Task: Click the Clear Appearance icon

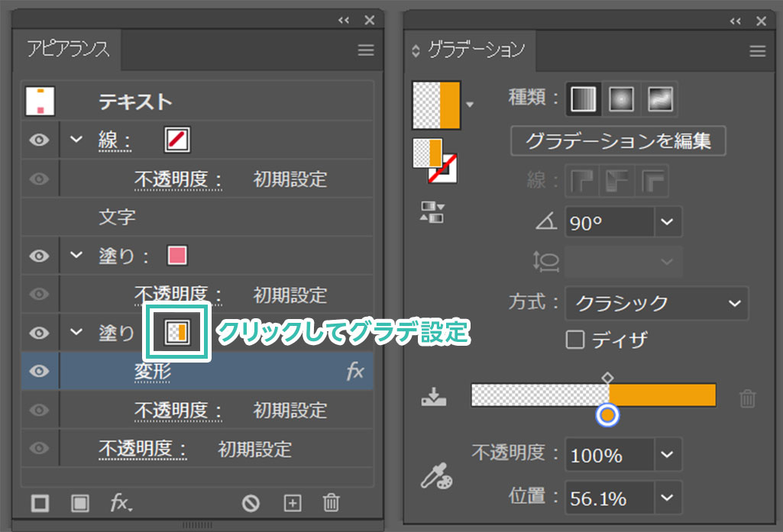Action: (x=251, y=503)
